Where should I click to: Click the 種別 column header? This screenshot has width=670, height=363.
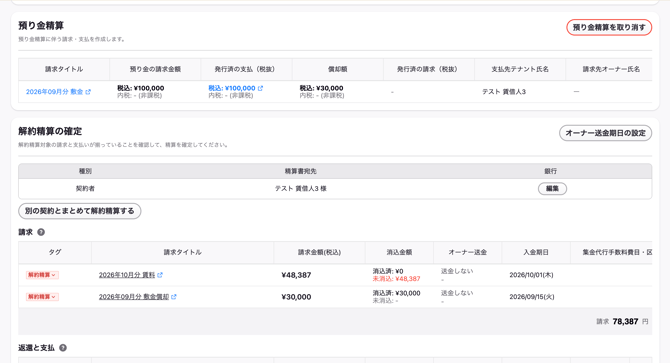coord(85,171)
